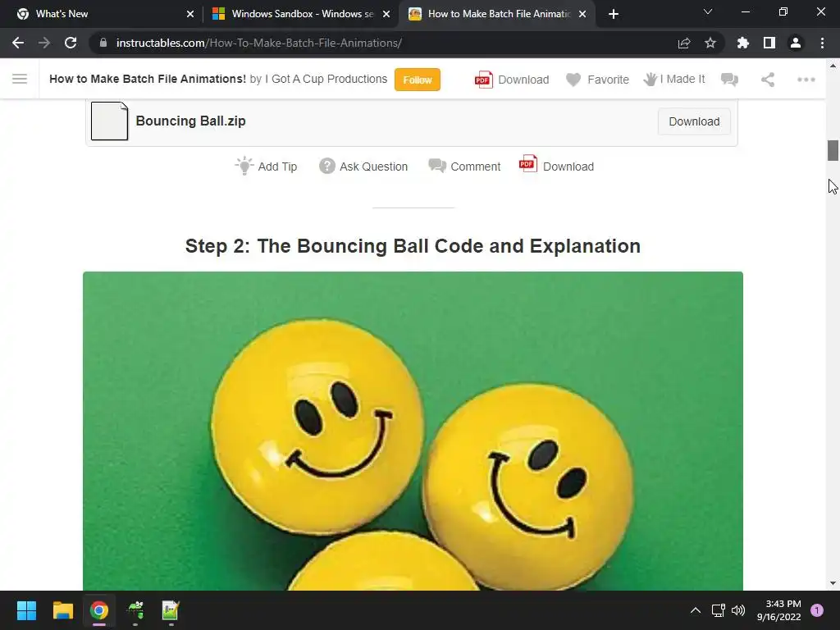Download the Bouncing Ball.zip file
The height and width of the screenshot is (630, 840).
click(x=694, y=121)
